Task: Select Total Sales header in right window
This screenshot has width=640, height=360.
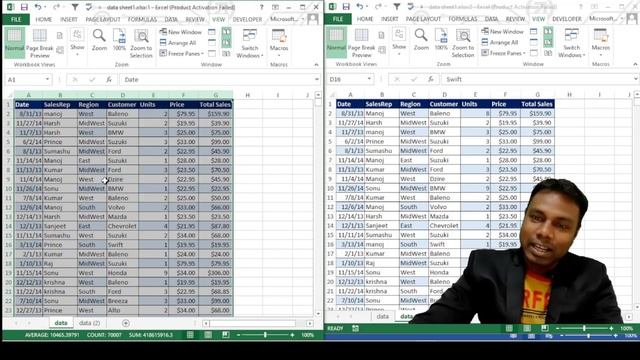Action: (x=537, y=104)
